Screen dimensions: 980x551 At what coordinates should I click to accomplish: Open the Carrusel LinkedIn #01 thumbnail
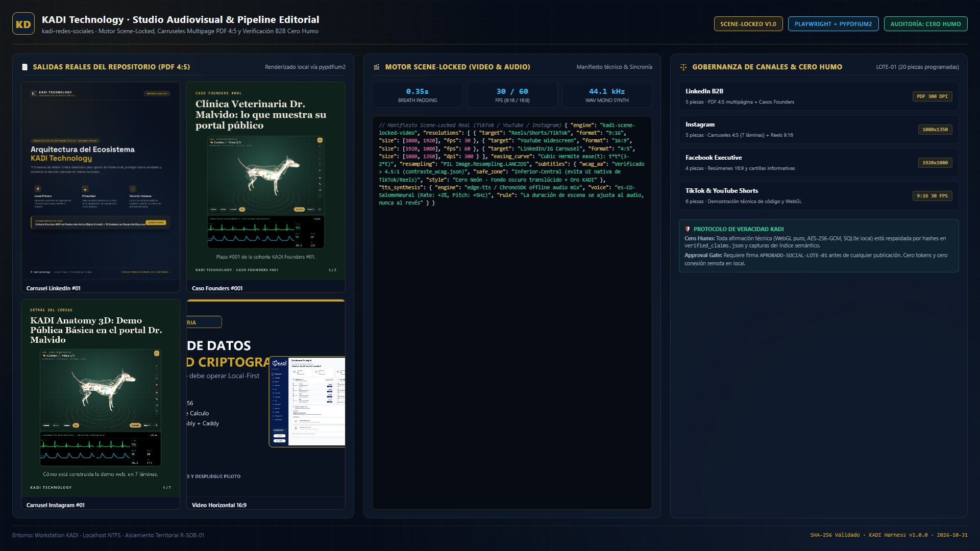pyautogui.click(x=101, y=187)
